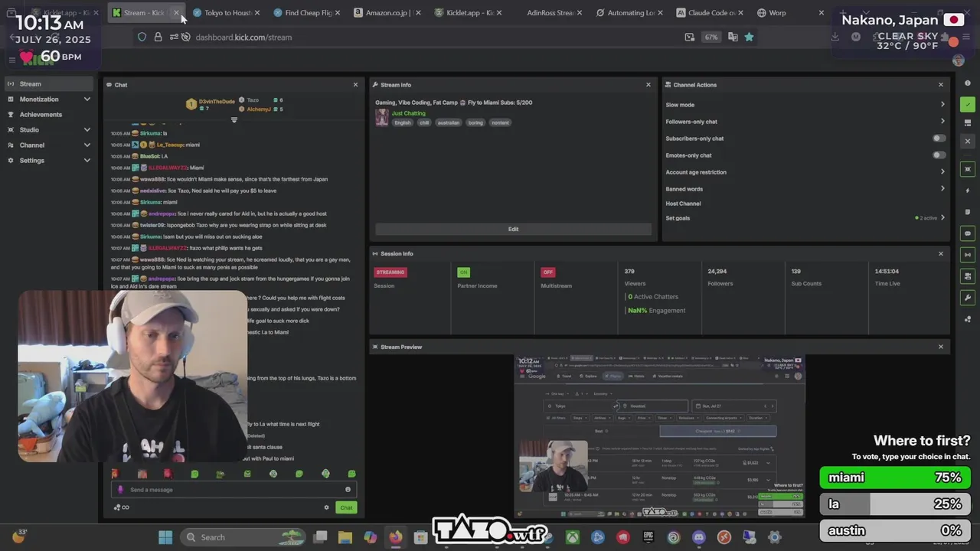This screenshot has height=551, width=980.
Task: Click the green Chat send button
Action: [x=346, y=507]
